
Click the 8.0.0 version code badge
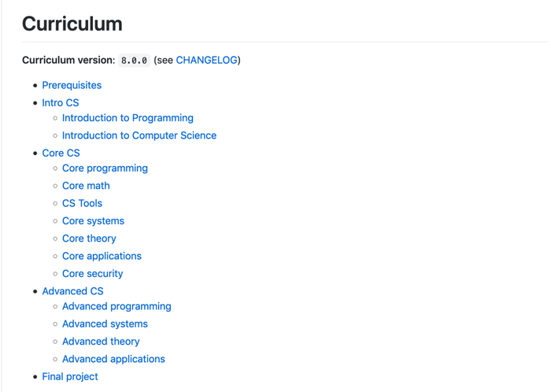coord(134,61)
